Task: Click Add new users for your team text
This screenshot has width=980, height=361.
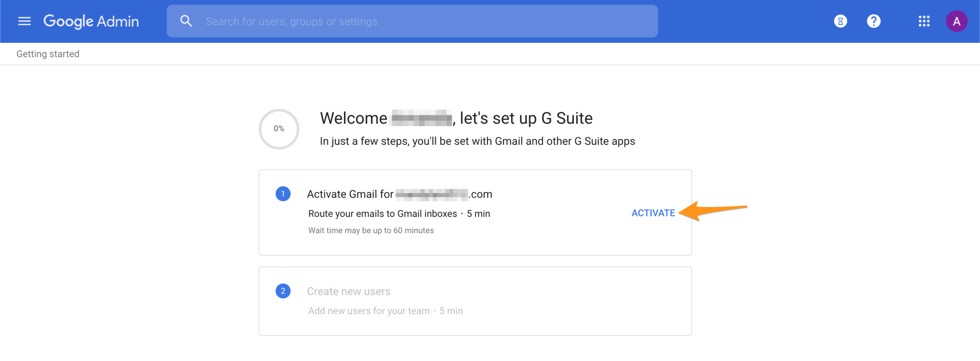Action: [x=369, y=311]
